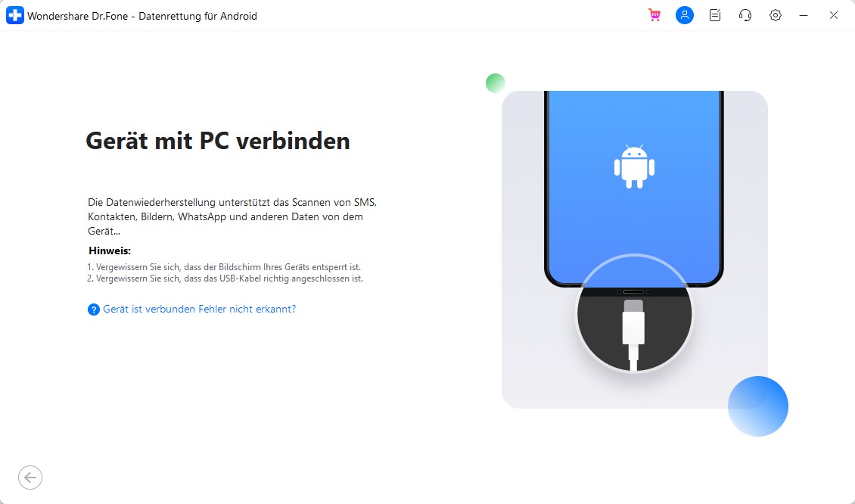Click the blue phone screen illustration
Screen dimensions: 855x504
[634, 185]
